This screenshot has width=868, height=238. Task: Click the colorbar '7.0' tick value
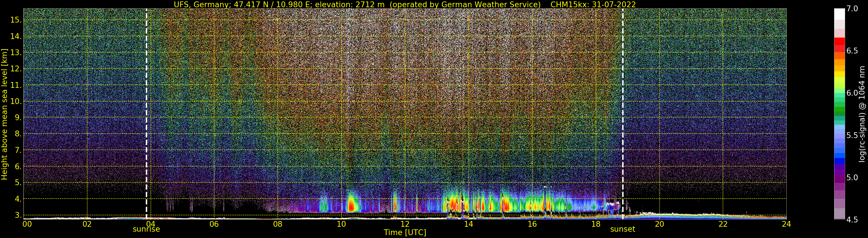tap(852, 9)
